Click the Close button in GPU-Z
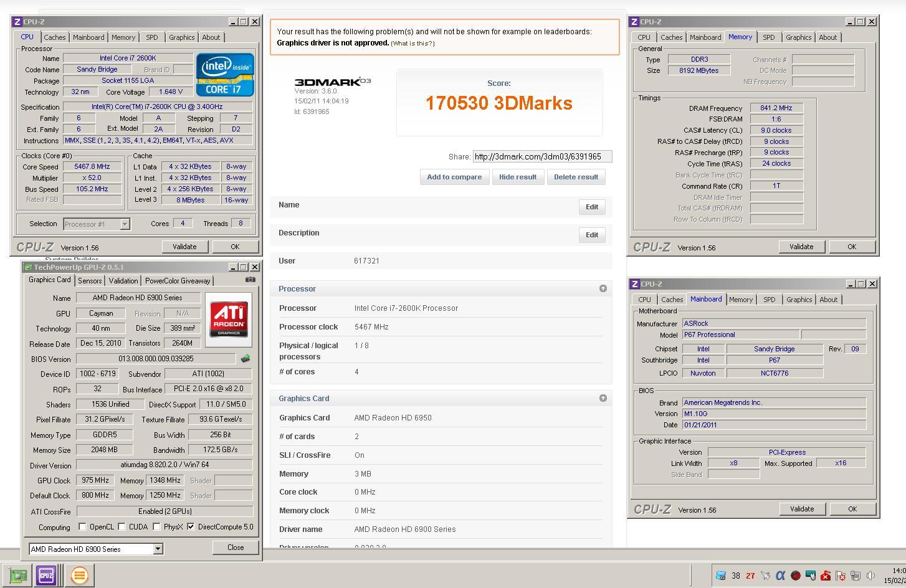 tap(236, 548)
